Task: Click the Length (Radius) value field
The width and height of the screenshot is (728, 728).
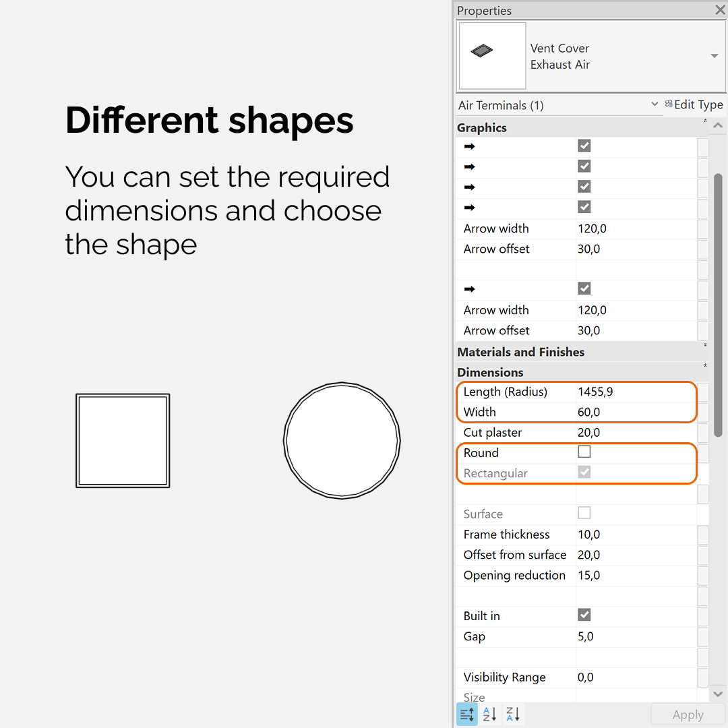Action: pos(636,392)
